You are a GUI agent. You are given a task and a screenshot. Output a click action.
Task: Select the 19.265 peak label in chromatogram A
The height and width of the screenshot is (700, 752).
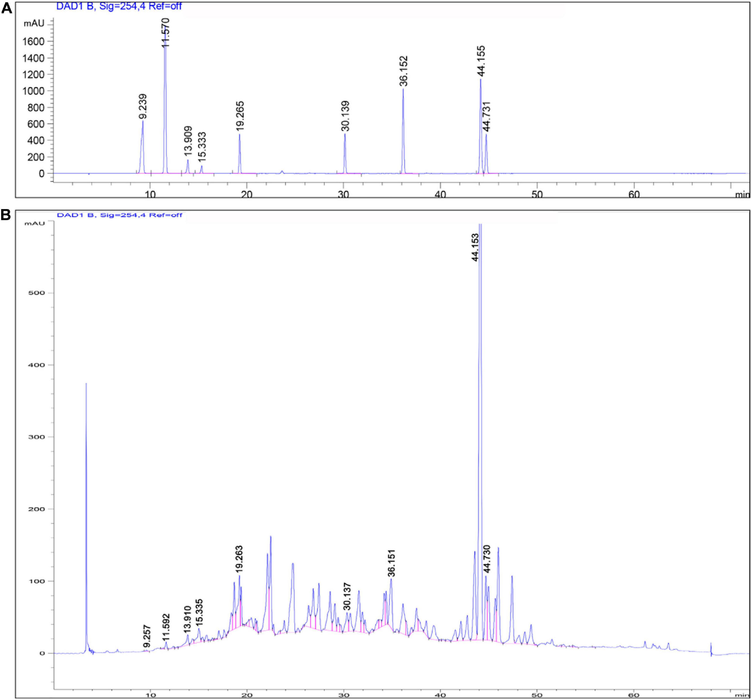pos(240,116)
